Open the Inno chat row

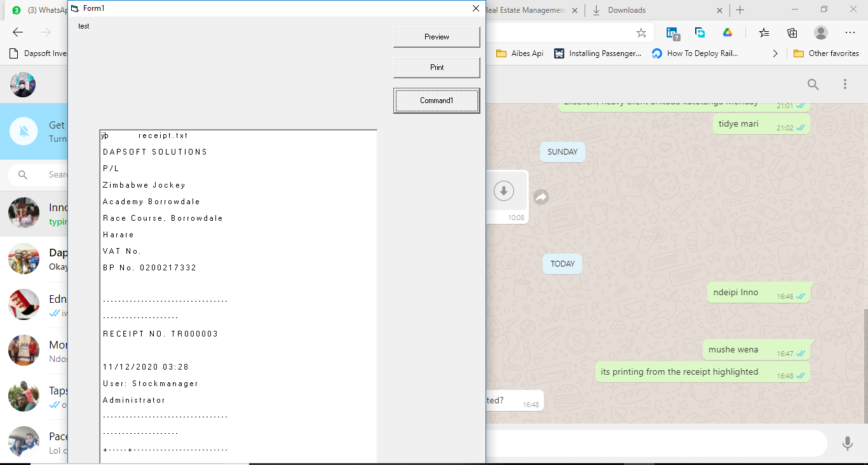click(34, 214)
